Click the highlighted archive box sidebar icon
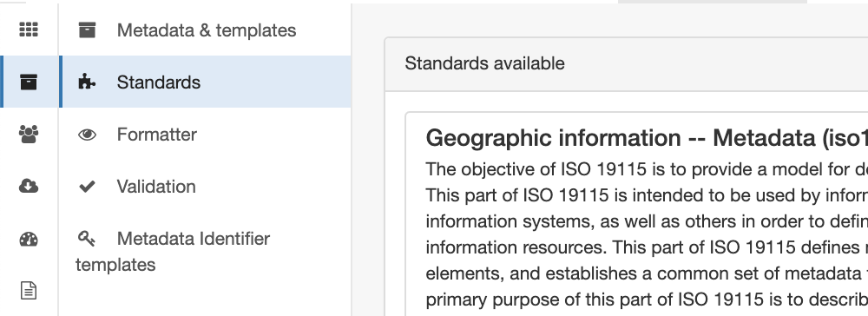Screen dimensions: 868x316 tap(29, 82)
